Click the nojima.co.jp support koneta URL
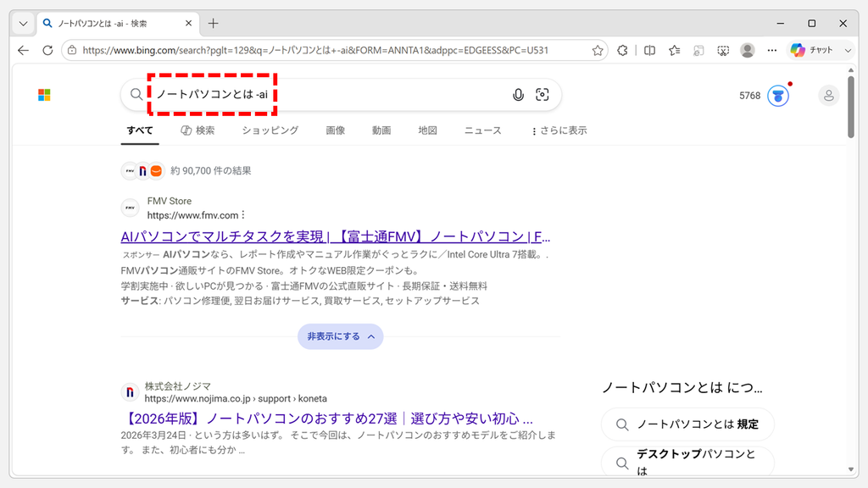 point(236,398)
